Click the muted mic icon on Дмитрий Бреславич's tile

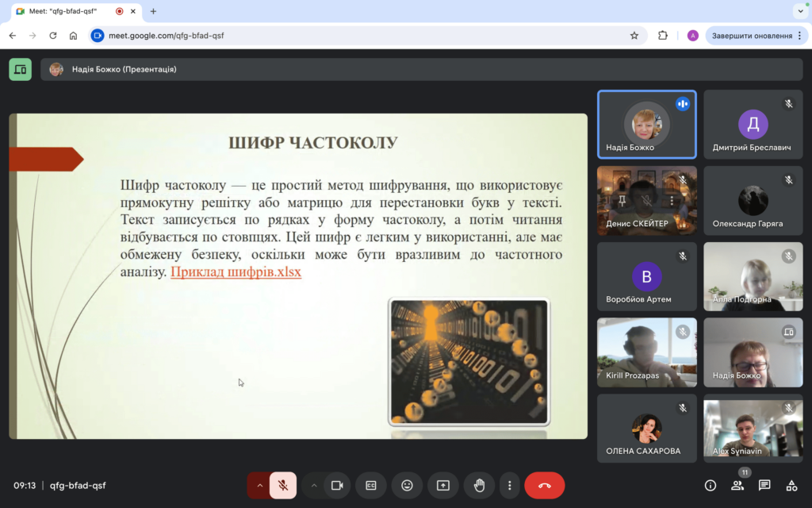(x=789, y=104)
